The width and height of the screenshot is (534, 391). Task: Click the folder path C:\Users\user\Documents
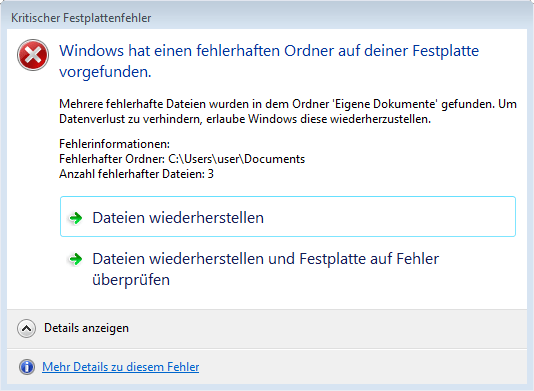[237, 159]
